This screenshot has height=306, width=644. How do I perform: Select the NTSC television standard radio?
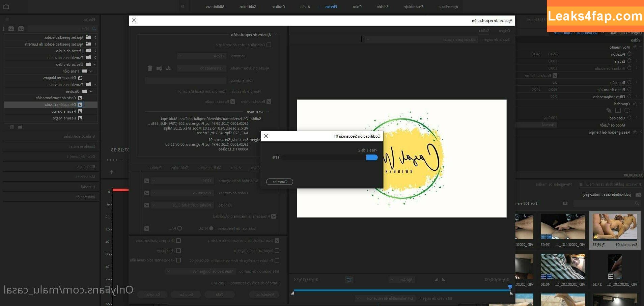[x=211, y=228]
